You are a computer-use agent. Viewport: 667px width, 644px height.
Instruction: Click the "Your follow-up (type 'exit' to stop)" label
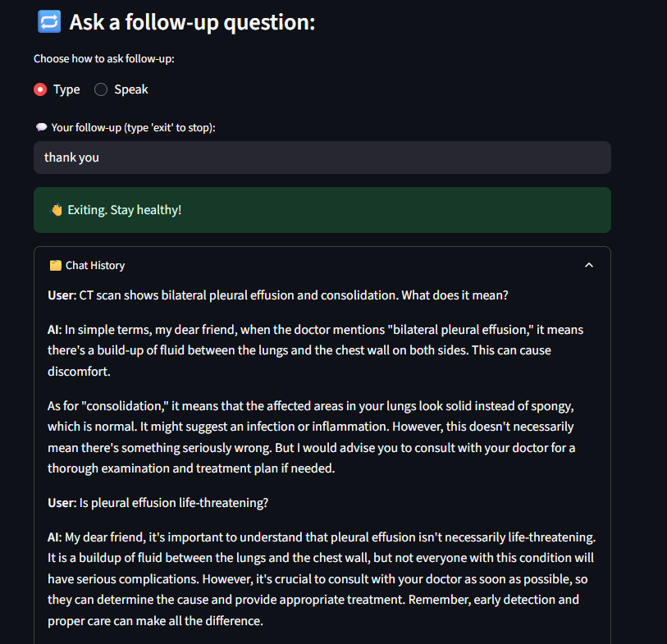133,127
